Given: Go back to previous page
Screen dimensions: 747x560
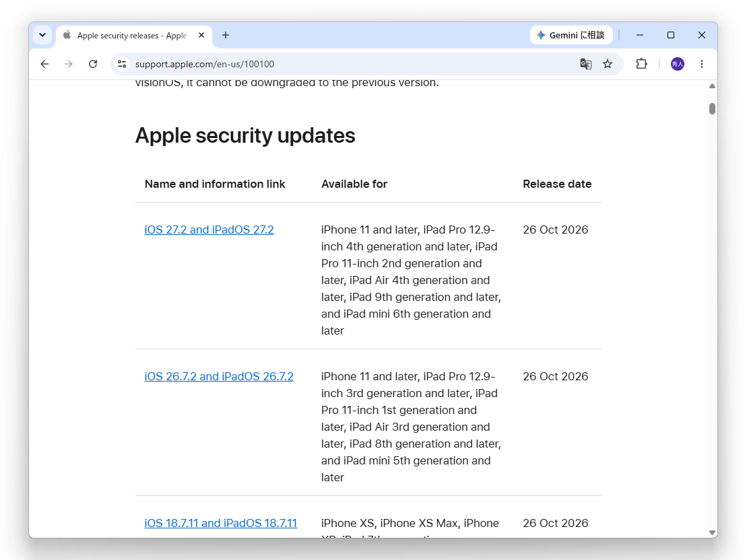Looking at the screenshot, I should [44, 64].
